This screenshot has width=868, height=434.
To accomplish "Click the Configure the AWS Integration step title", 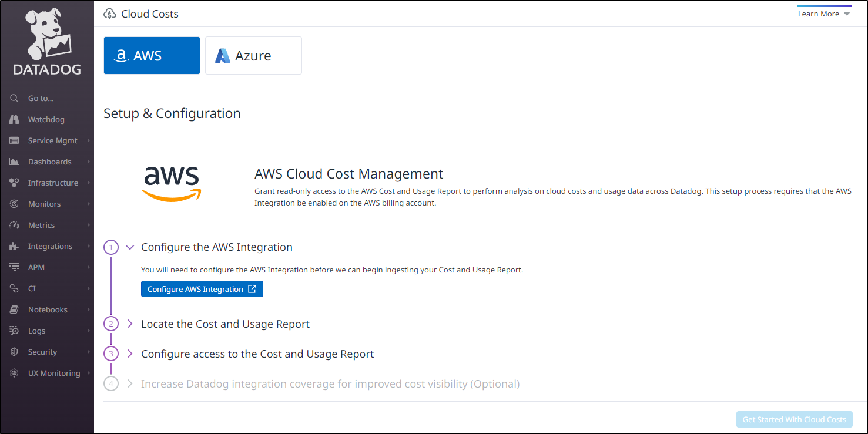I will point(217,247).
